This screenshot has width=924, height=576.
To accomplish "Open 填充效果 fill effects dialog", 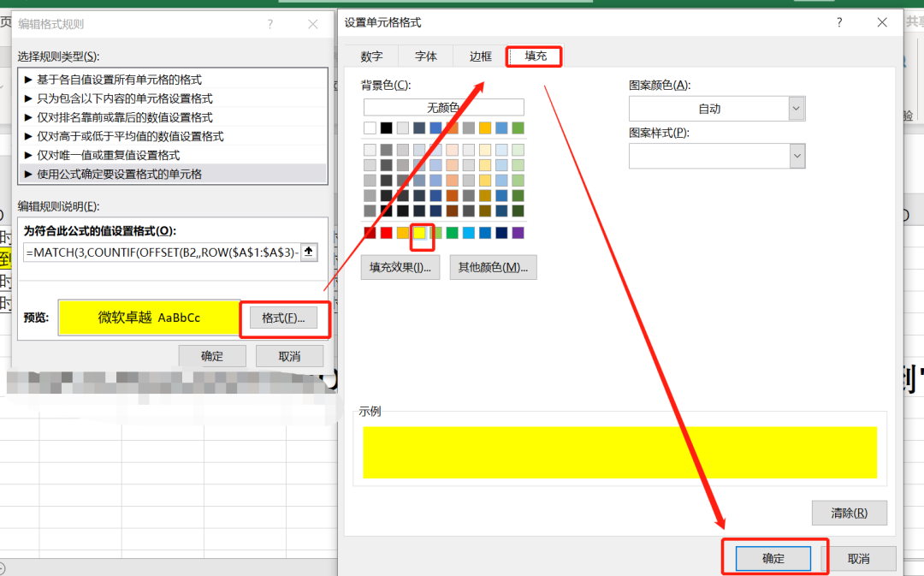I will pyautogui.click(x=400, y=268).
